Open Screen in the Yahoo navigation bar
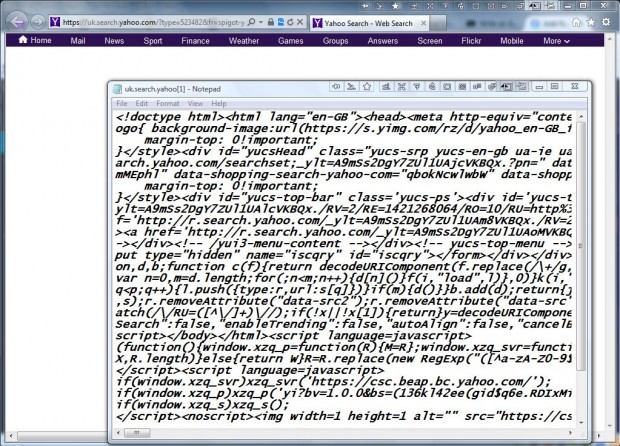 click(x=430, y=40)
